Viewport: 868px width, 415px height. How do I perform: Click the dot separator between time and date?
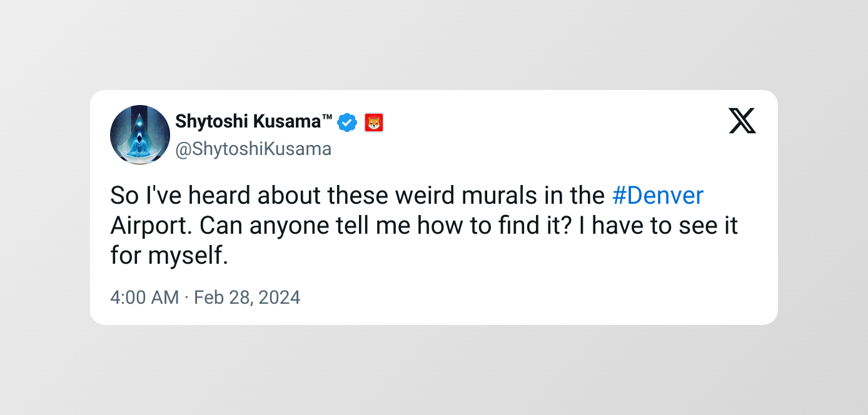(x=186, y=297)
